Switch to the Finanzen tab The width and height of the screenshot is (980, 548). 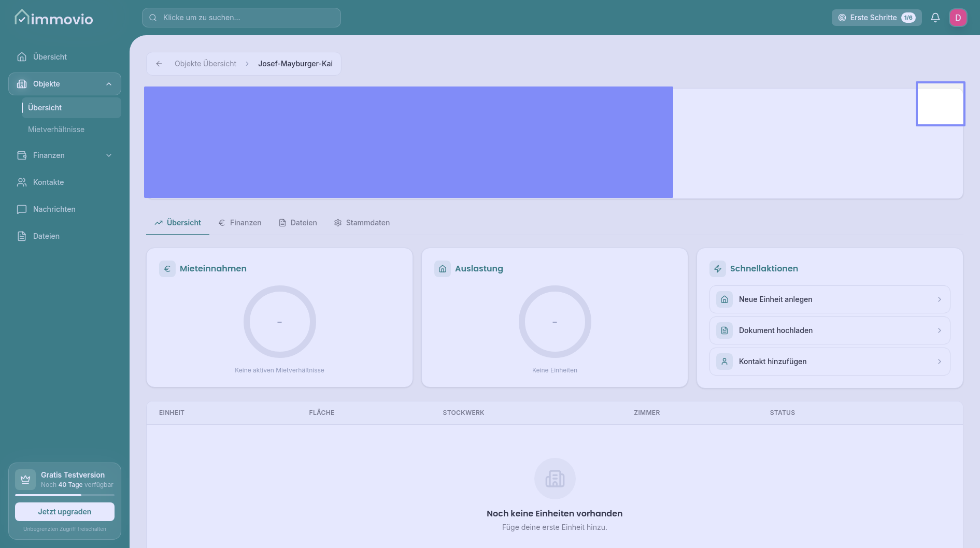240,223
